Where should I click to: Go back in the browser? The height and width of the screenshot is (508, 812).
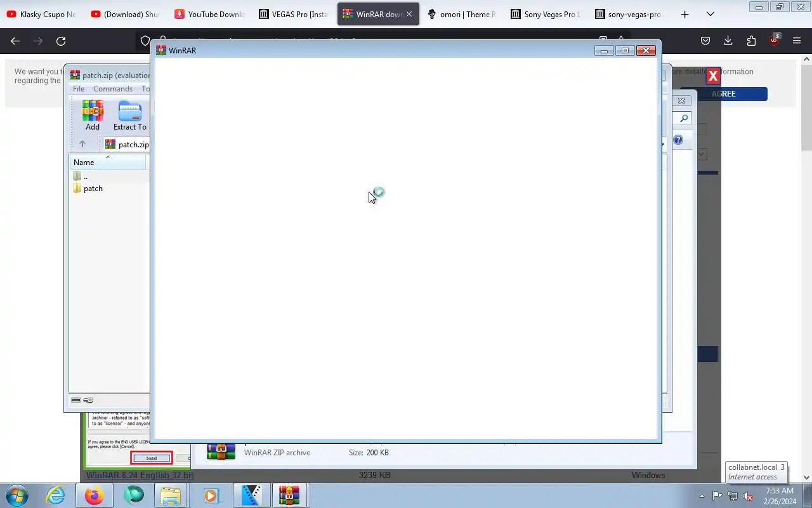(15, 41)
